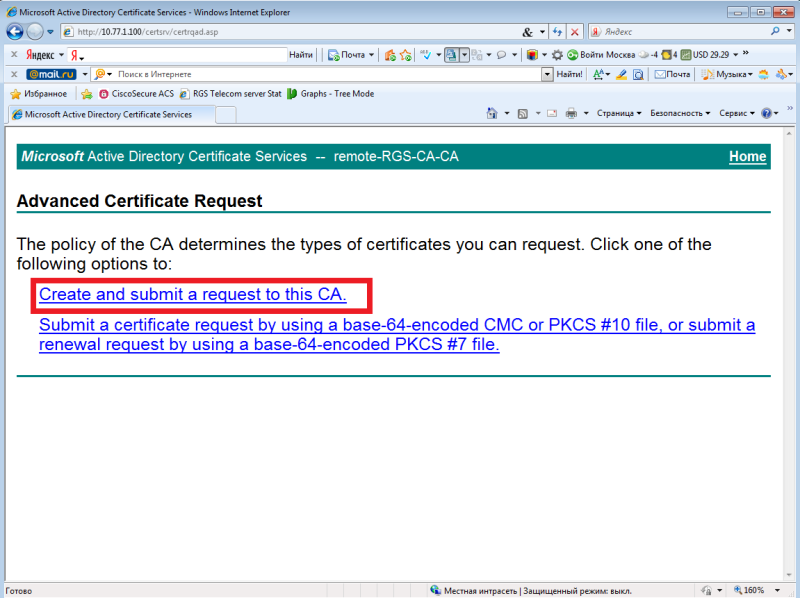Open CiscoSecure ACS bookmark

click(136, 94)
